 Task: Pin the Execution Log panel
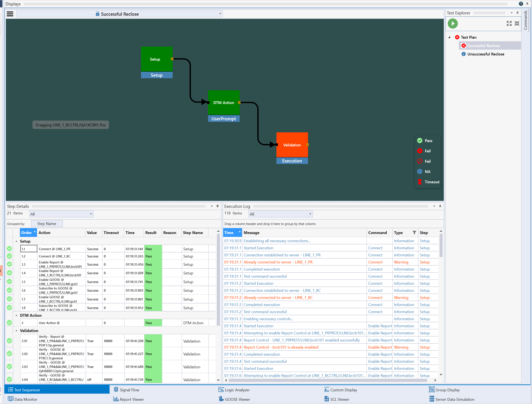tap(440, 206)
